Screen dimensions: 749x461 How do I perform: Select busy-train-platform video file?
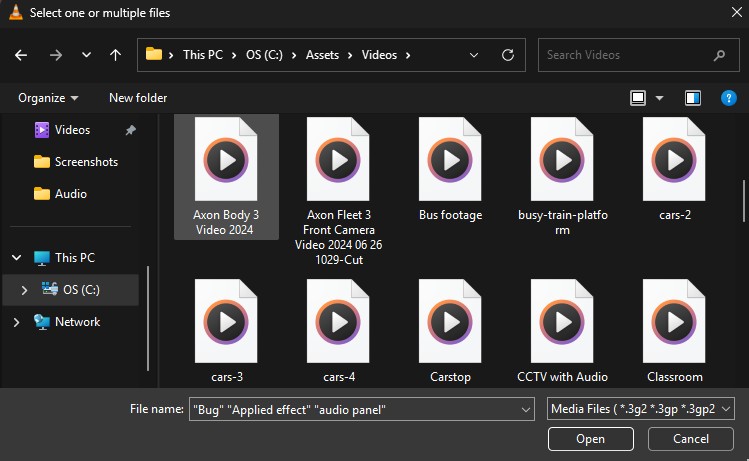(562, 177)
